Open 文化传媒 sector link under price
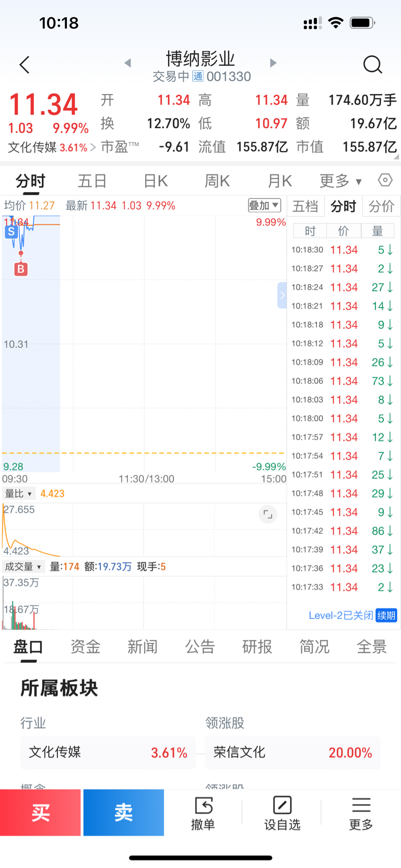Viewport: 401px width, 868px height. pos(52,147)
